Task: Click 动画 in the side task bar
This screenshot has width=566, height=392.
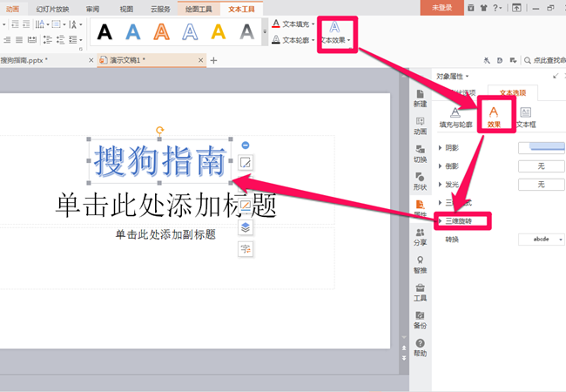Action: pos(421,126)
